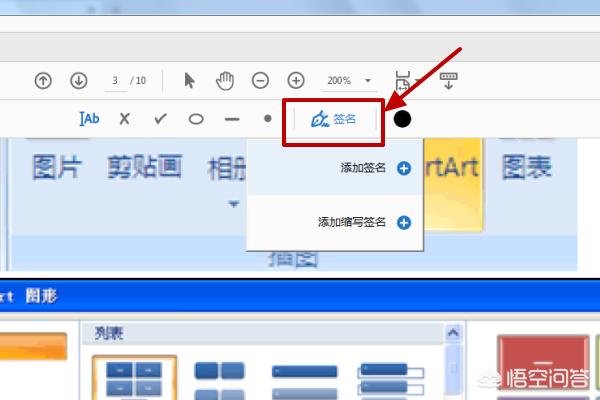Choose the cross mark (X) tool
The width and height of the screenshot is (600, 400).
(124, 119)
